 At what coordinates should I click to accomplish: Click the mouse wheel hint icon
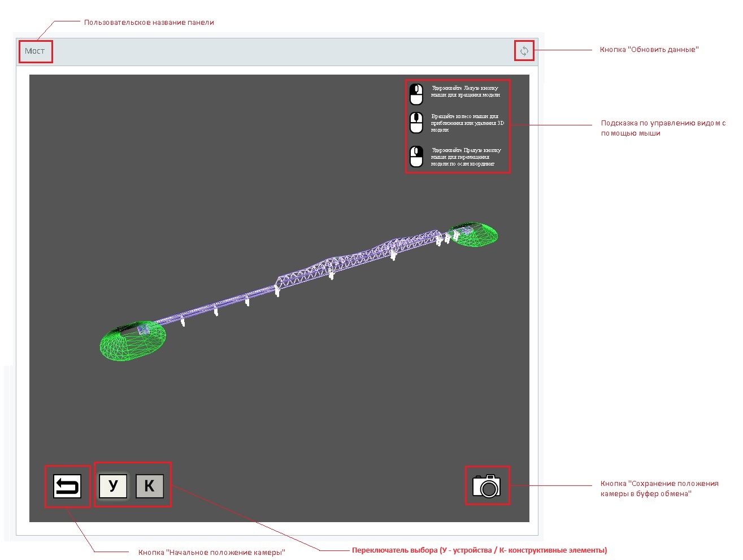tap(416, 123)
